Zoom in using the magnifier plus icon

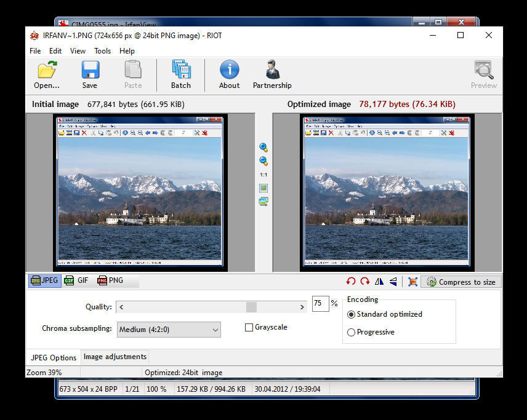point(263,148)
